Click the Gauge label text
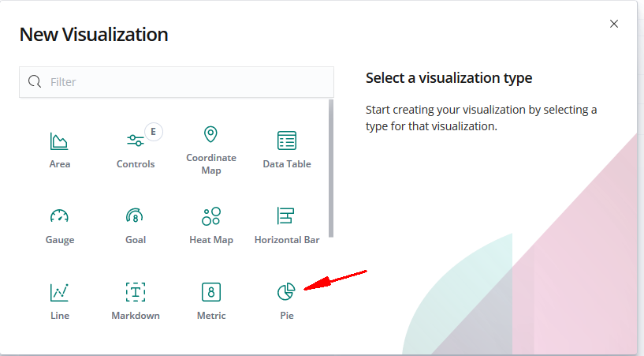This screenshot has height=356, width=644. pyautogui.click(x=60, y=240)
